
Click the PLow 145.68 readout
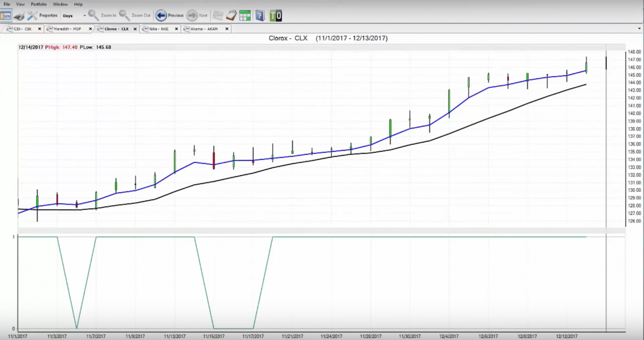95,47
